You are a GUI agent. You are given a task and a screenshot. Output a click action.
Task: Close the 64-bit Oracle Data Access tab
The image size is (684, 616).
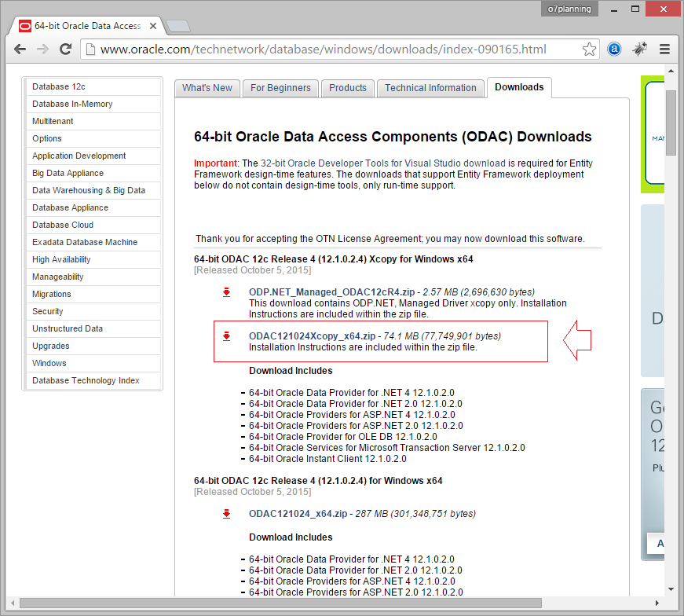coord(153,26)
